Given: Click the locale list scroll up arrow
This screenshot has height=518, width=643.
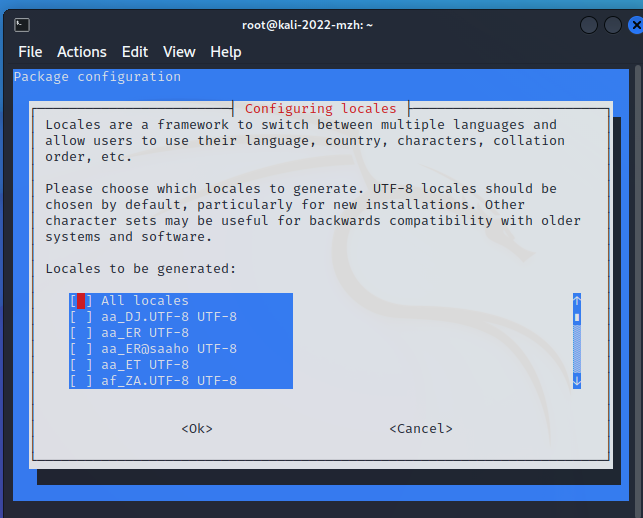Looking at the screenshot, I should [x=577, y=301].
